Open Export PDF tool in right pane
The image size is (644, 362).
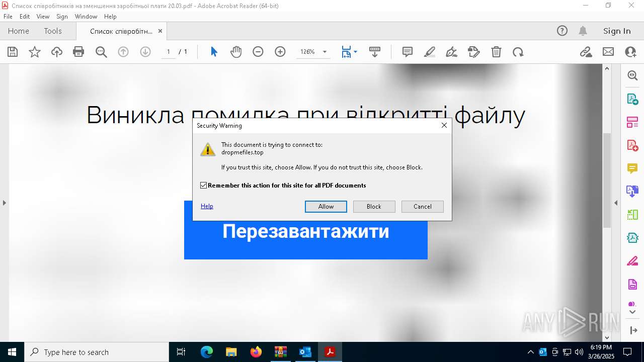[x=632, y=99]
